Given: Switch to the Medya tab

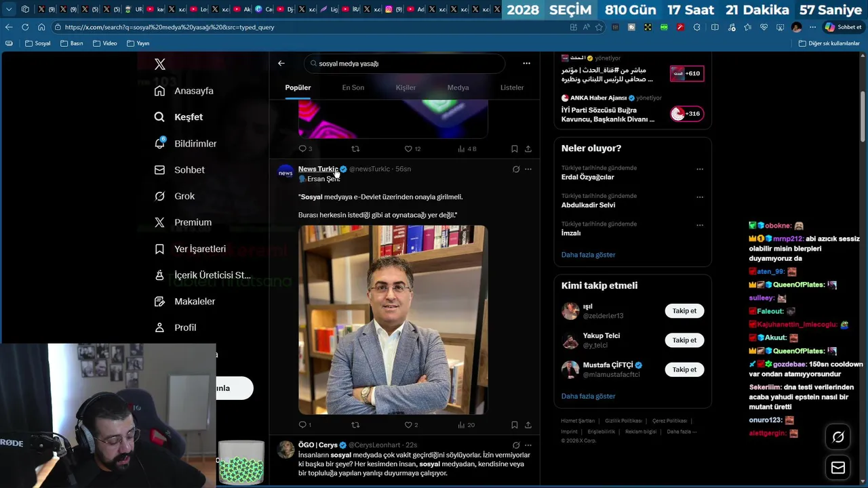Looking at the screenshot, I should pos(458,87).
